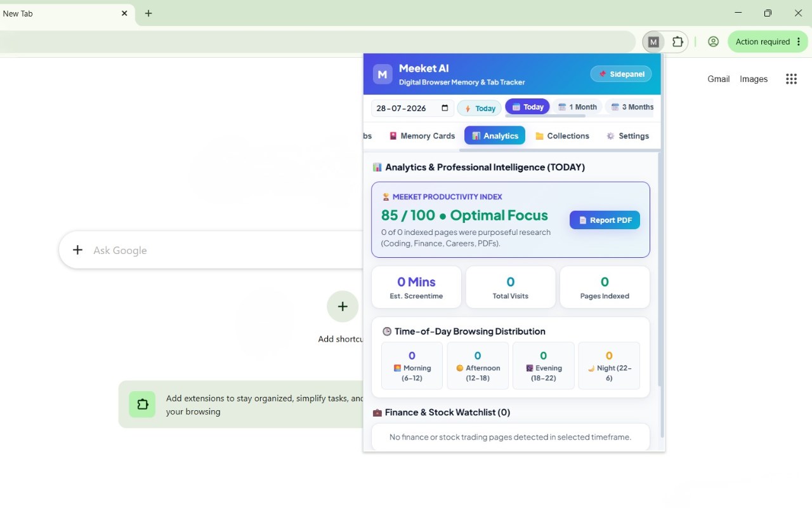Viewport: 812px width, 508px height.
Task: Click the Total Visits card
Action: pos(511,287)
